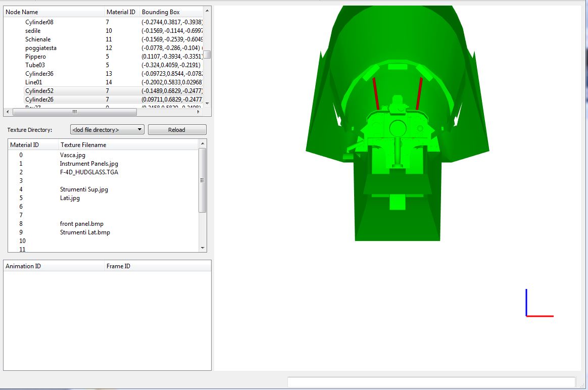Click node list scroll down arrow
Image resolution: width=588 pixels, height=390 pixels.
click(x=207, y=104)
